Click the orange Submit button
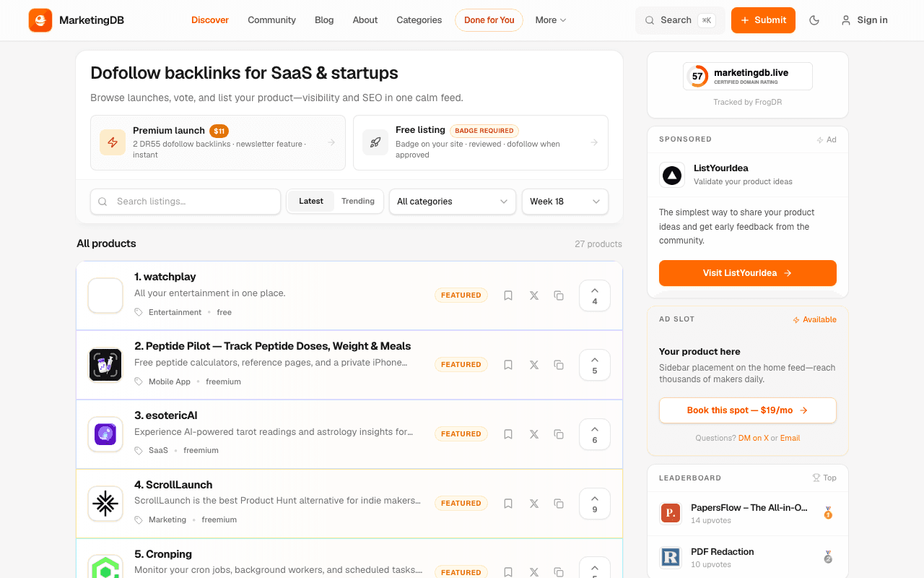 click(x=763, y=20)
